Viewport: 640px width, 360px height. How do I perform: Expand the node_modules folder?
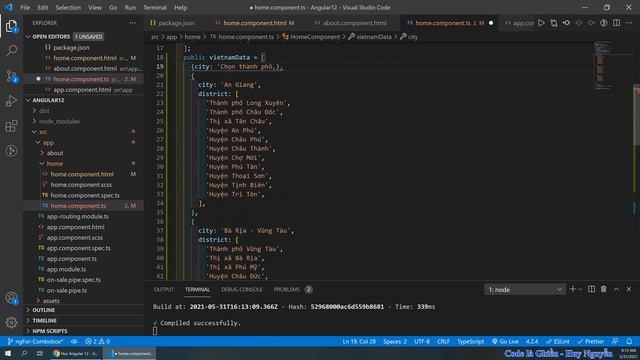click(59, 121)
